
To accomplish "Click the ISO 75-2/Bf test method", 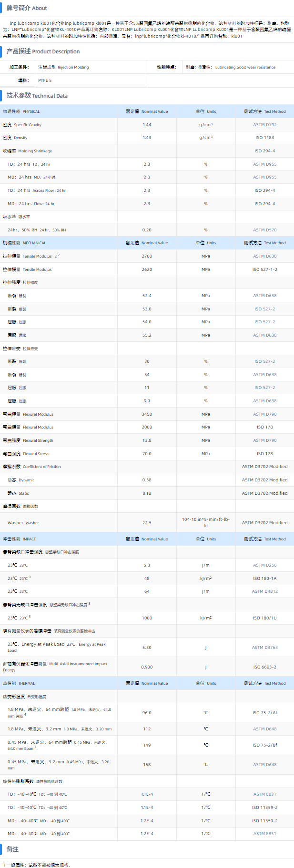I will coord(264,745).
